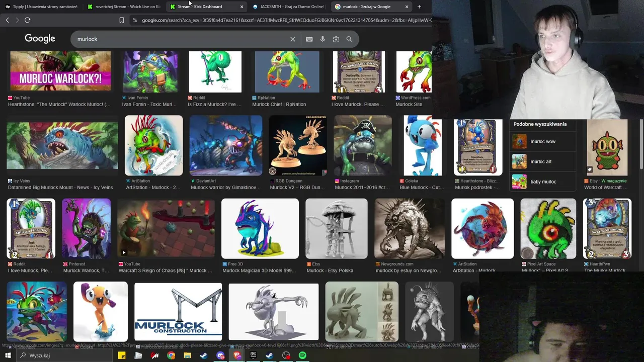Switch to Stream - Kick Dashboard tab

pyautogui.click(x=206, y=7)
